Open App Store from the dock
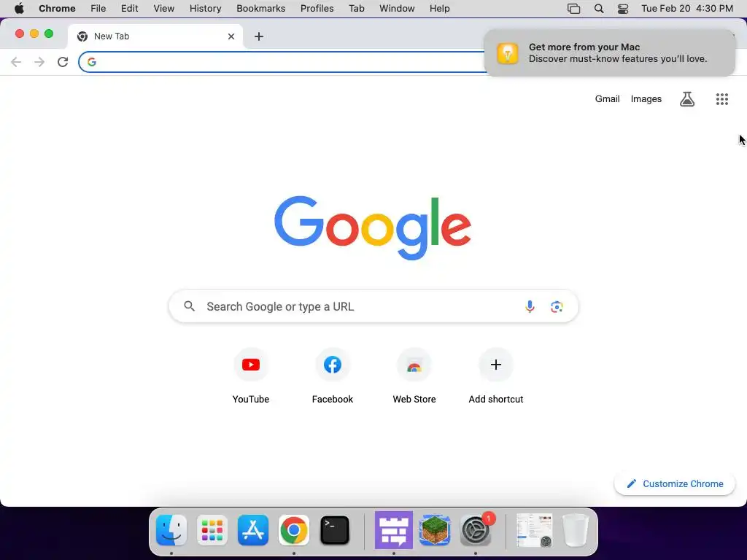This screenshot has height=560, width=747. [253, 530]
